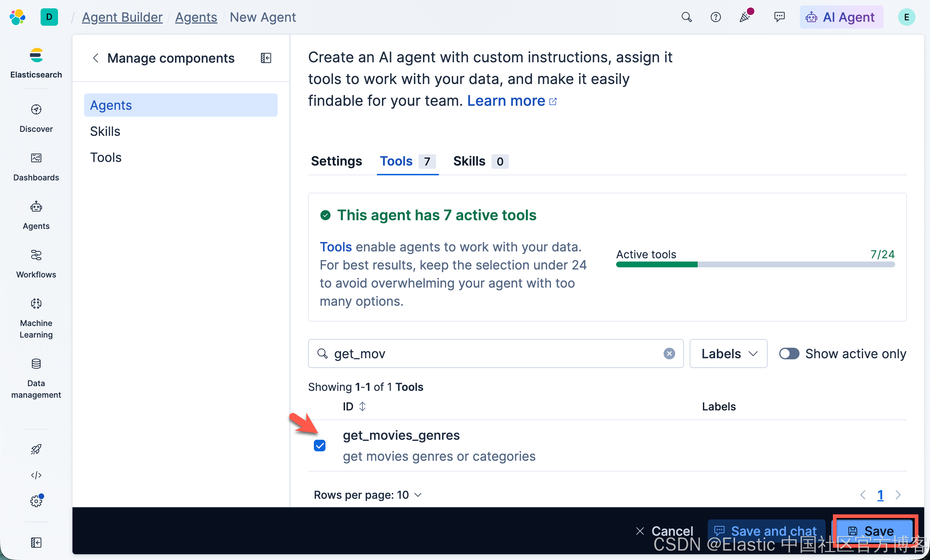Uncheck the get_movies_genres tool checkbox
The height and width of the screenshot is (560, 930).
320,446
